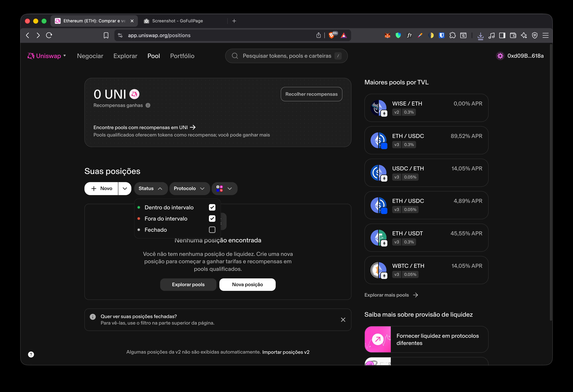Toggle the browser sidebar panel icon

point(502,36)
